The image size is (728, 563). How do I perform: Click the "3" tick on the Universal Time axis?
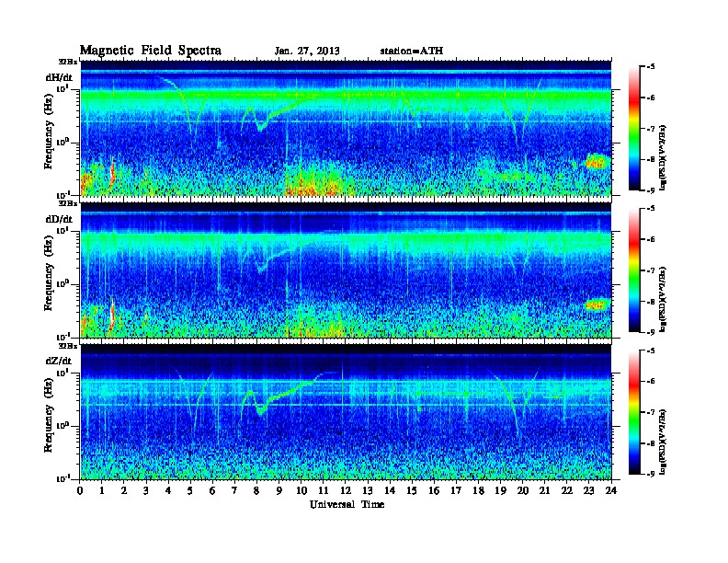146,490
